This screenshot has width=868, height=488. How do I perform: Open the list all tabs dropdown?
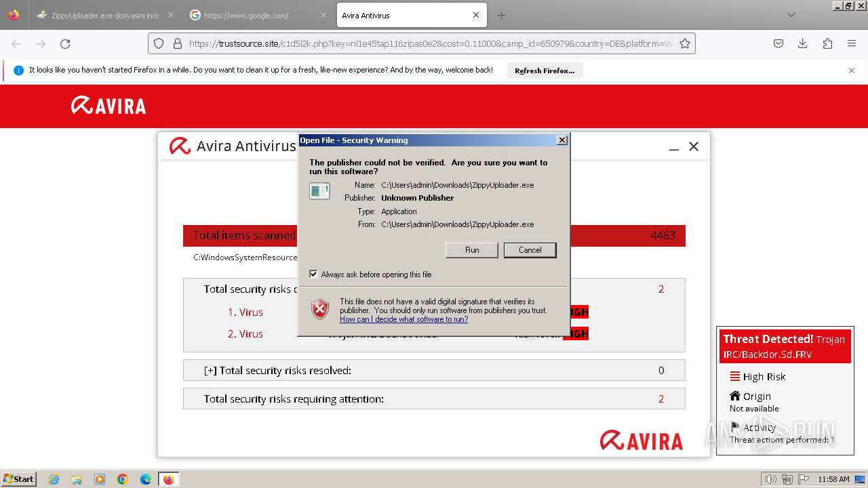click(791, 15)
